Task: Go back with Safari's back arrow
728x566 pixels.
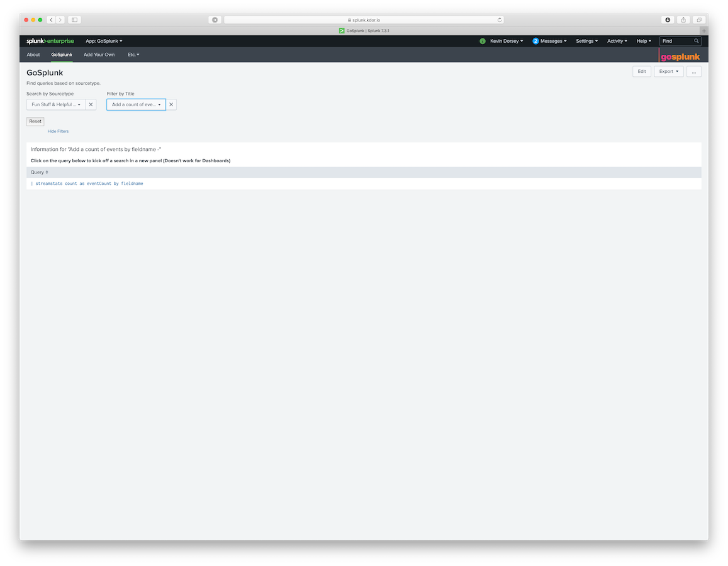Action: click(x=51, y=20)
